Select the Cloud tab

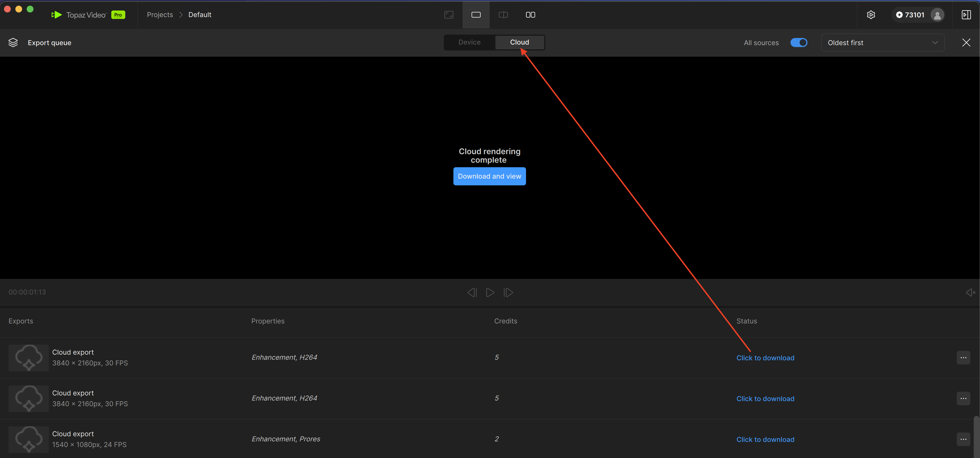coord(519,42)
